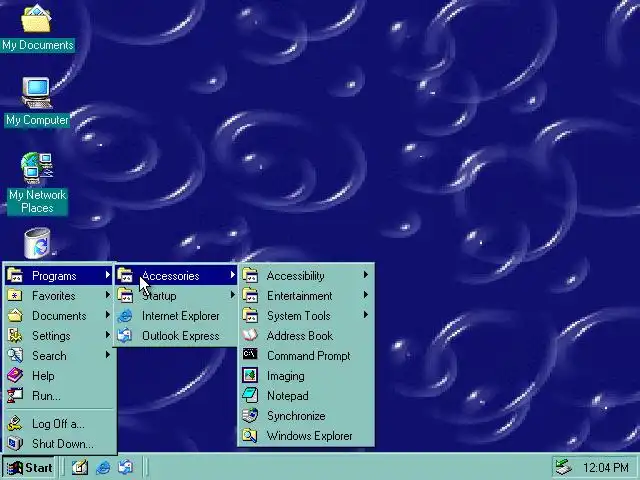Viewport: 640px width, 480px height.
Task: Click the Command Prompt icon
Action: point(250,354)
